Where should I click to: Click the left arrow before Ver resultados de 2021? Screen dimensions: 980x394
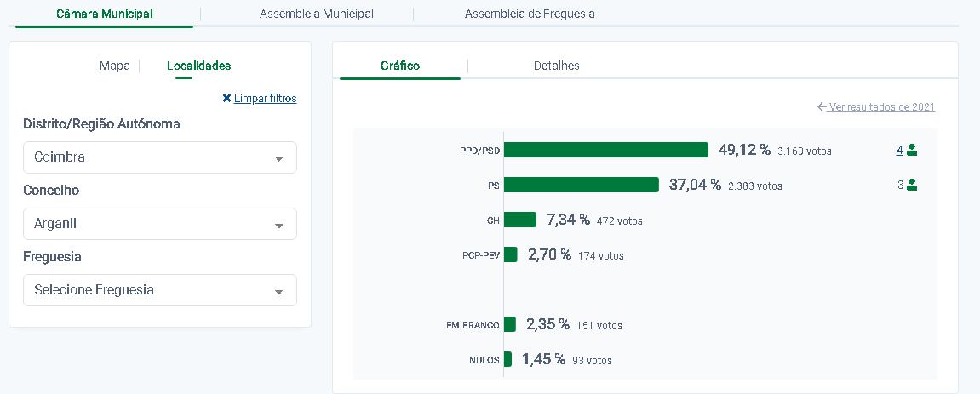click(x=822, y=107)
